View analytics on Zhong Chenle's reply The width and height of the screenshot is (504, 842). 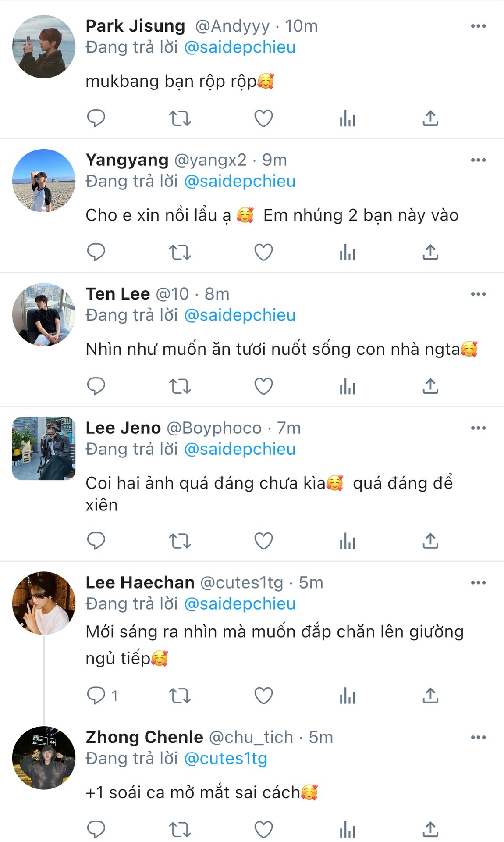(x=347, y=829)
